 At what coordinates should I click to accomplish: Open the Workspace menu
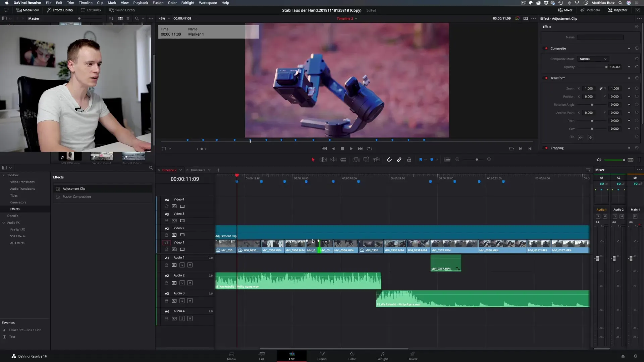(208, 3)
